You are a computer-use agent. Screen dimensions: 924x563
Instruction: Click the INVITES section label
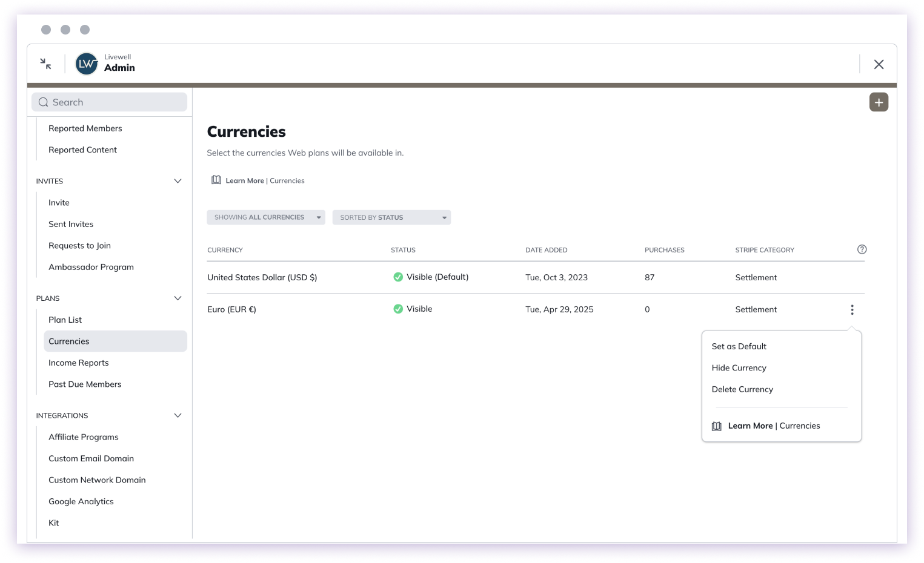(50, 181)
